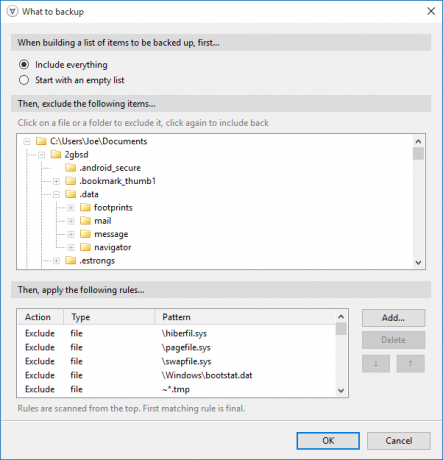Click the move rule up arrow button
Image resolution: width=443 pixels, height=460 pixels.
pos(410,363)
